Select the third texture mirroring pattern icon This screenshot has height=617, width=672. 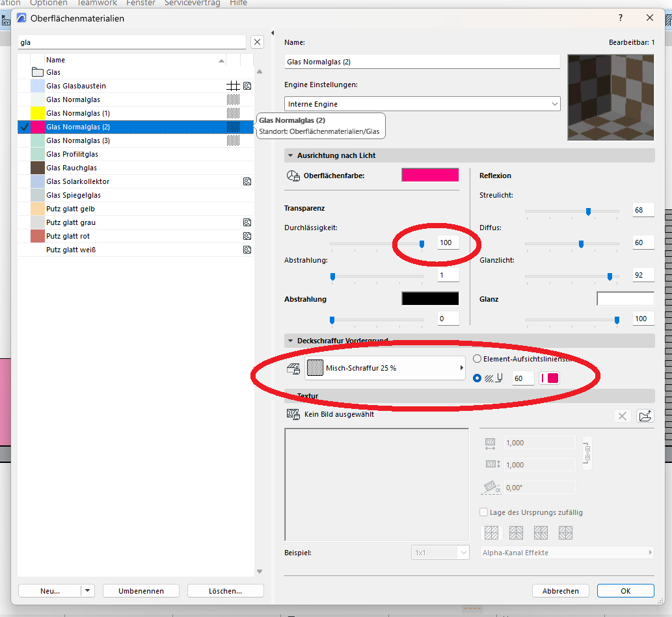(541, 532)
